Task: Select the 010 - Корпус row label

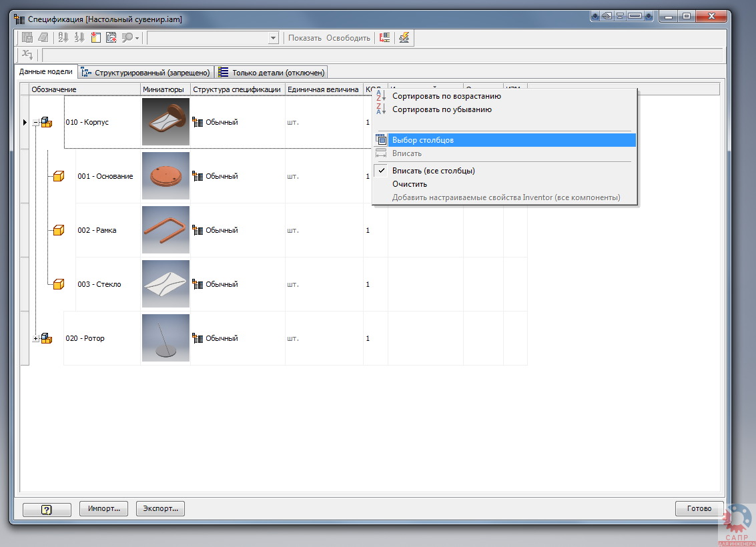Action: pyautogui.click(x=87, y=122)
